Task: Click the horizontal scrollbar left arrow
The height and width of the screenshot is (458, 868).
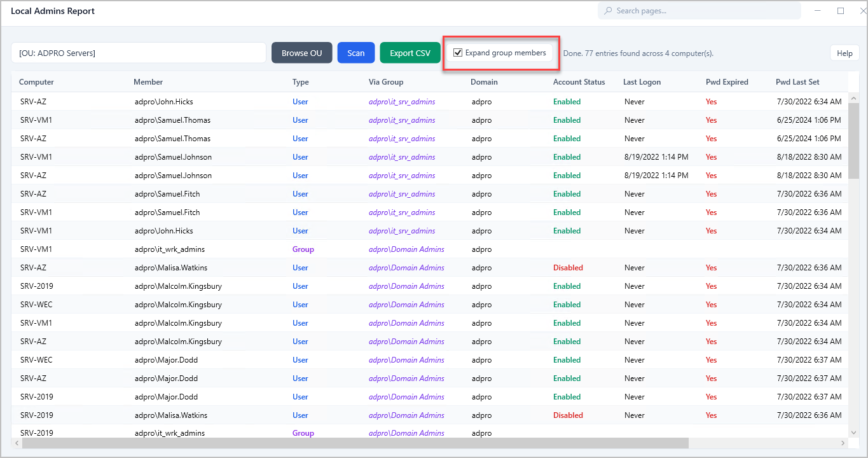Action: tap(16, 443)
